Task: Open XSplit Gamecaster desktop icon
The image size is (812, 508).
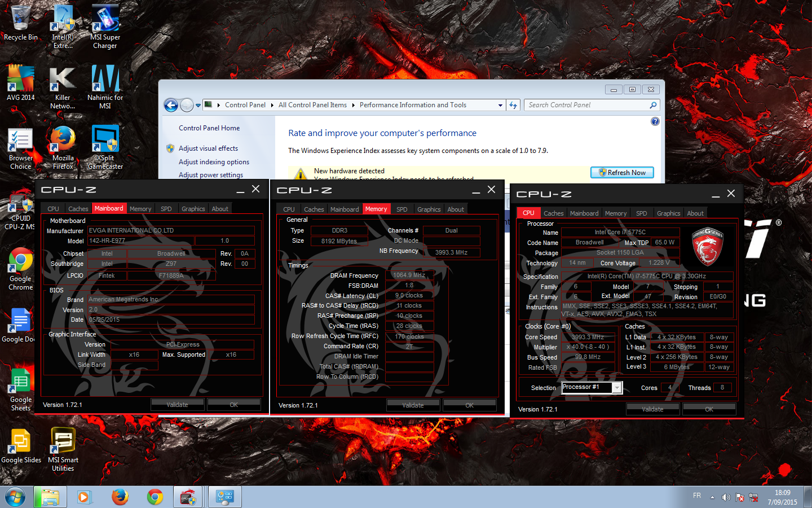Action: (105, 141)
